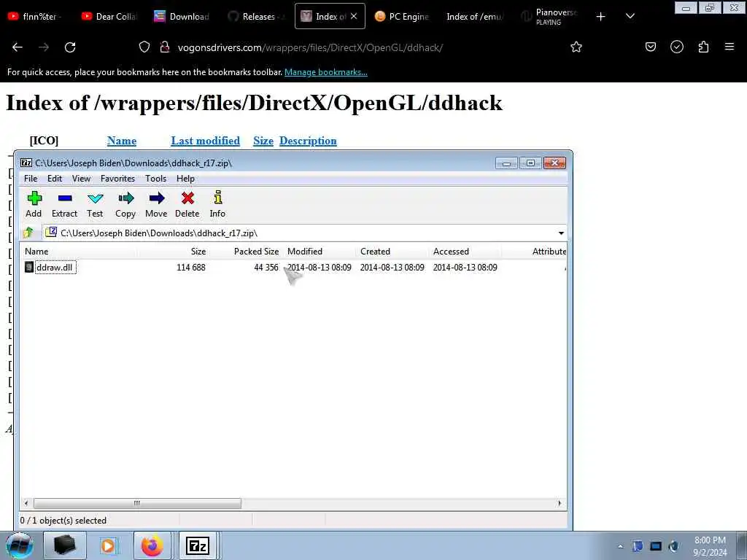Open a new browser tab
This screenshot has width=747, height=560.
click(601, 17)
